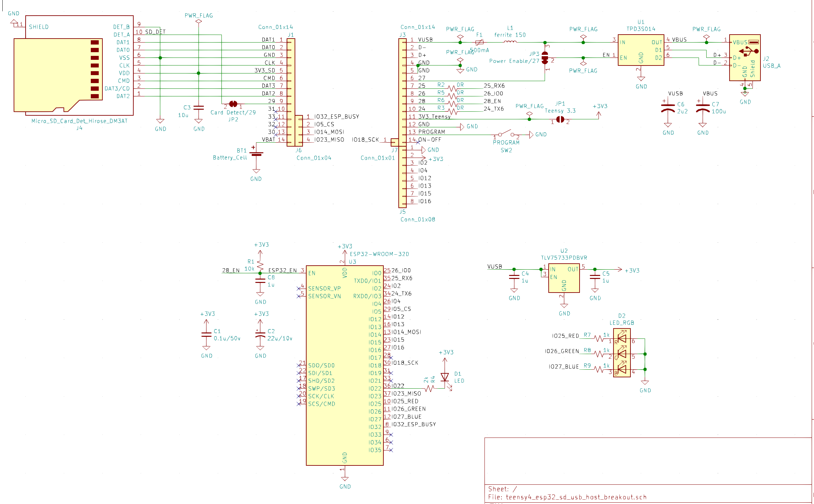Click the '3V3_Teensy' pin label
Screen dimensions: 814x504
pyautogui.click(x=434, y=117)
